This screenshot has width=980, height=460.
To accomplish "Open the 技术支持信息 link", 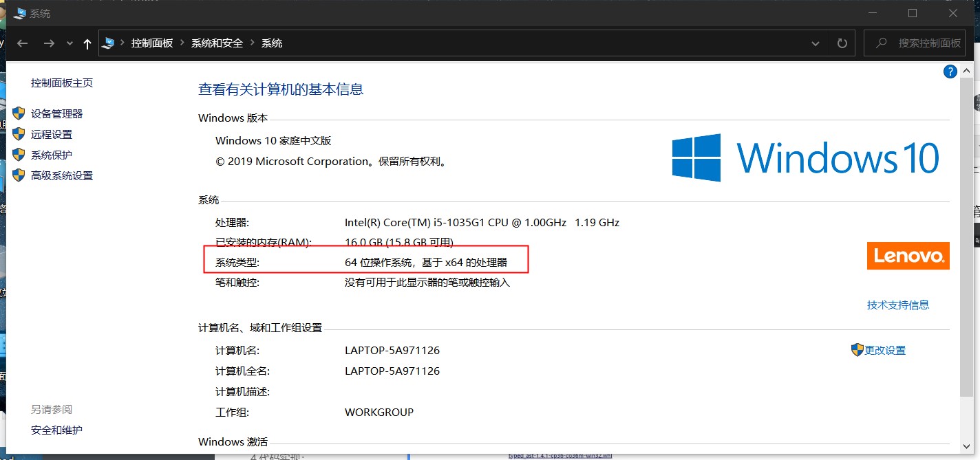I will (x=898, y=305).
